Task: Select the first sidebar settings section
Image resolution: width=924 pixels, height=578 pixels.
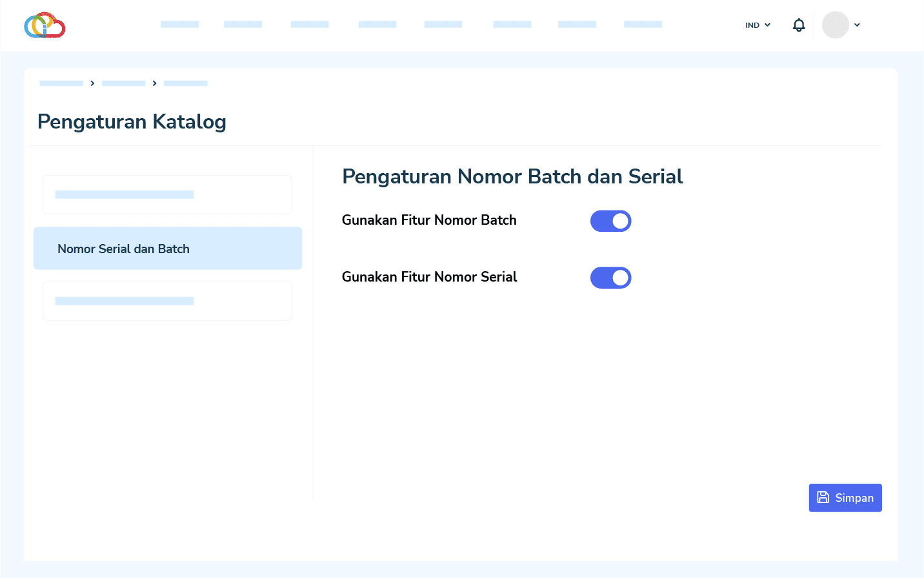Action: [x=167, y=194]
